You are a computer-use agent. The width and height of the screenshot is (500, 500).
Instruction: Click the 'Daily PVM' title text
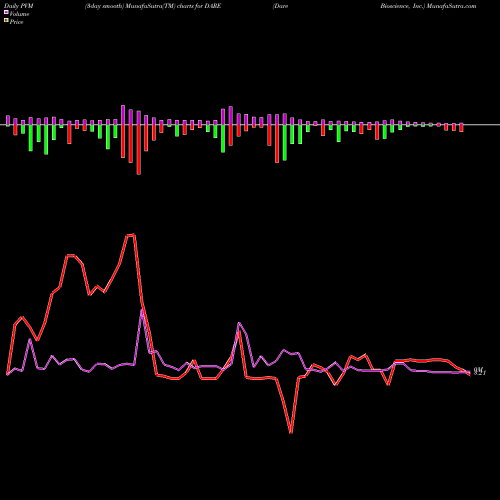point(19,6)
